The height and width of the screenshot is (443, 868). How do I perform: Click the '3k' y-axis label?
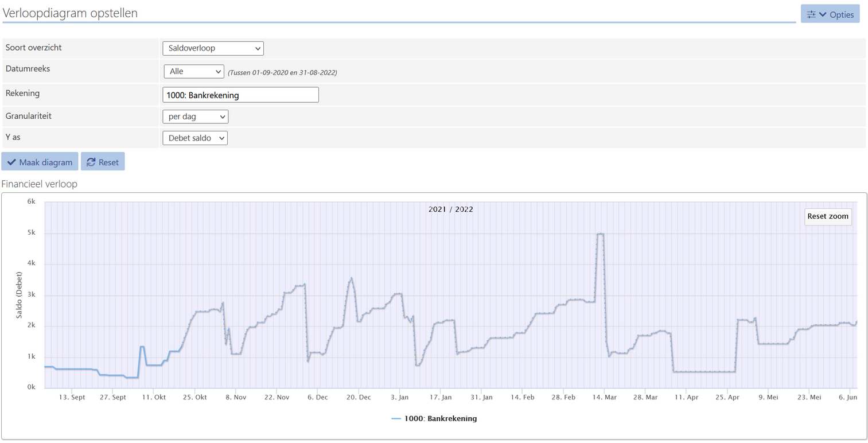(x=32, y=295)
